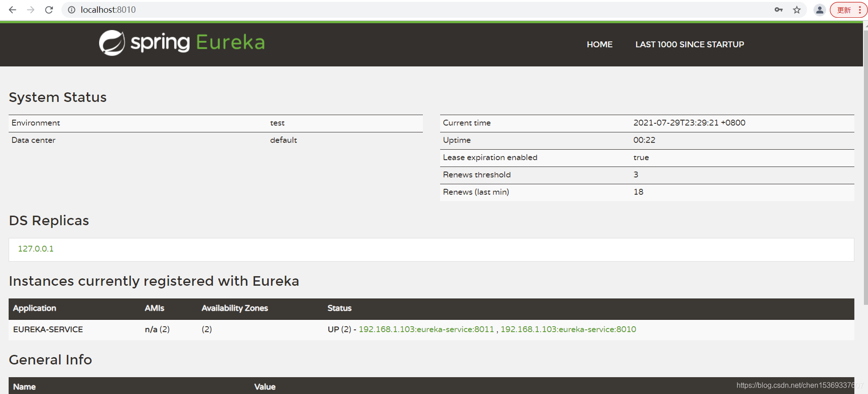This screenshot has height=394, width=868.
Task: Open the 127.0.0.1 replica link
Action: (35, 249)
